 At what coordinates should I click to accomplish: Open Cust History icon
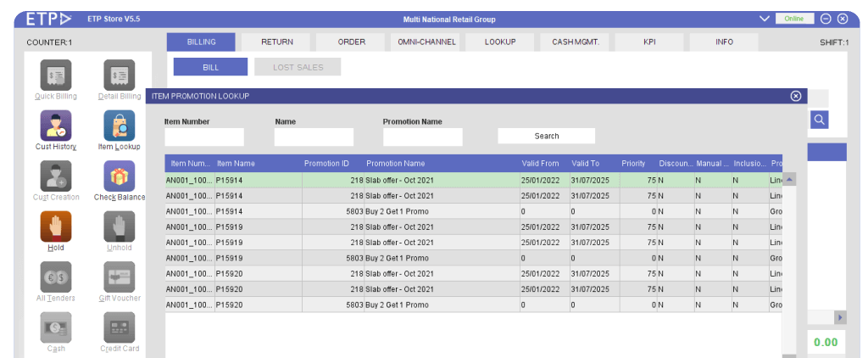pos(55,126)
